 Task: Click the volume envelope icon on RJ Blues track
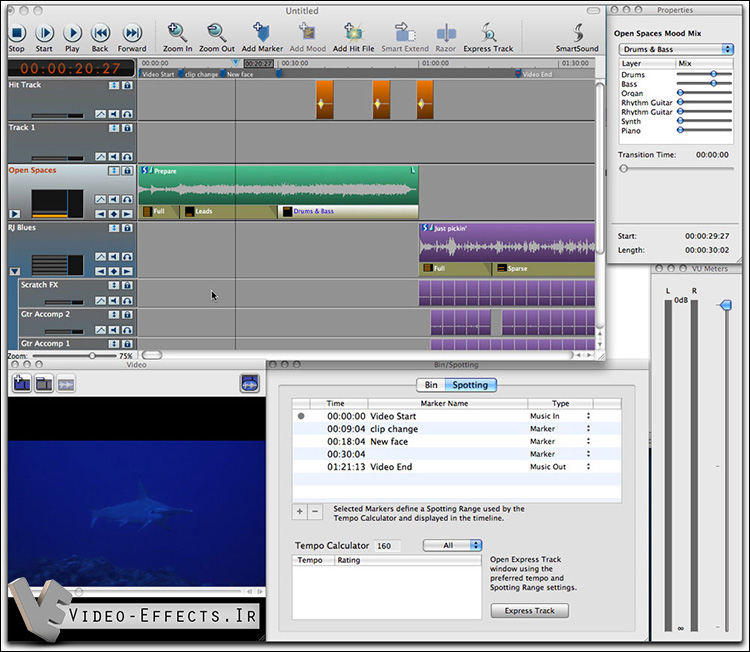(x=100, y=256)
